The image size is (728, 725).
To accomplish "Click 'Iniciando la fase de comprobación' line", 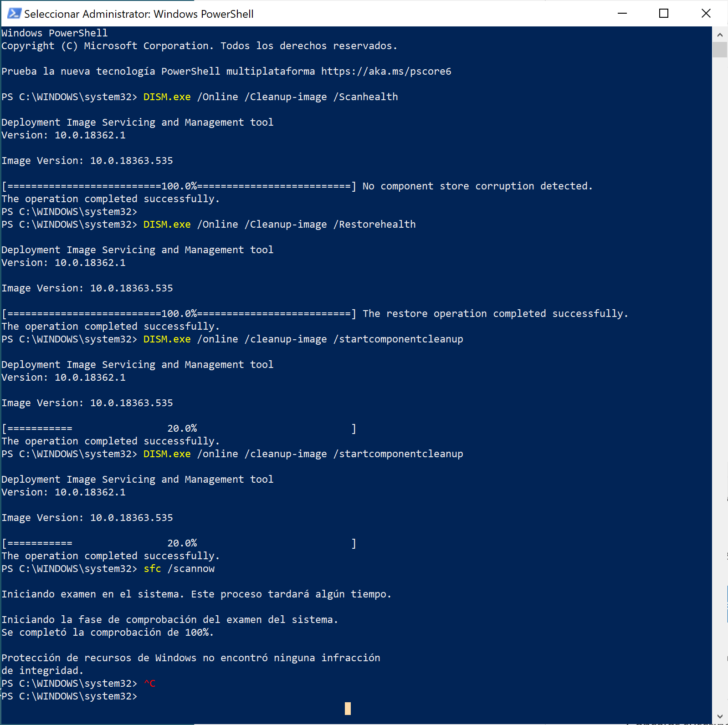I will coord(169,620).
